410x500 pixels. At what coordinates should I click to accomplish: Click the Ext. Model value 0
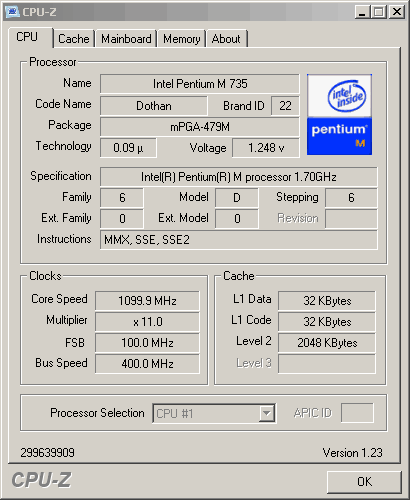(x=237, y=219)
